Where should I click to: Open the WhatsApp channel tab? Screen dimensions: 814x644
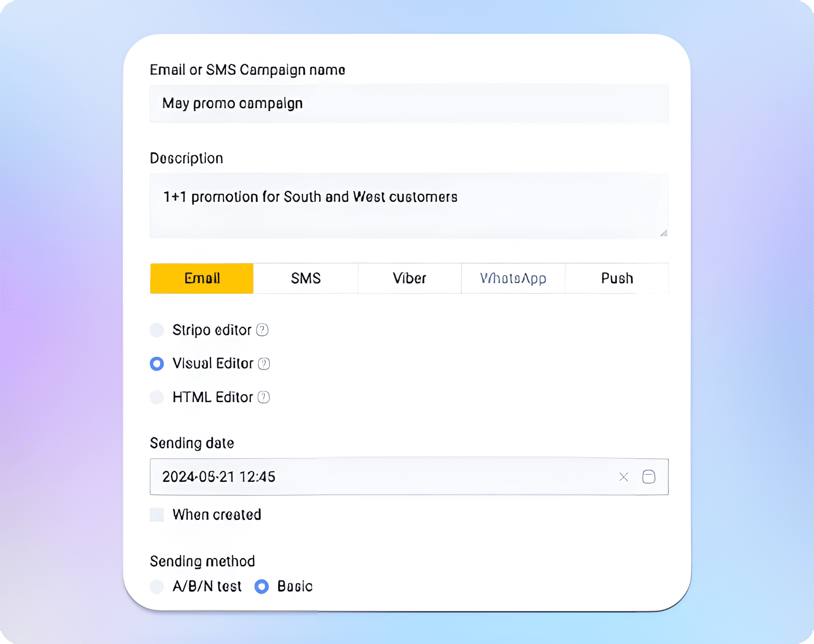coord(513,278)
